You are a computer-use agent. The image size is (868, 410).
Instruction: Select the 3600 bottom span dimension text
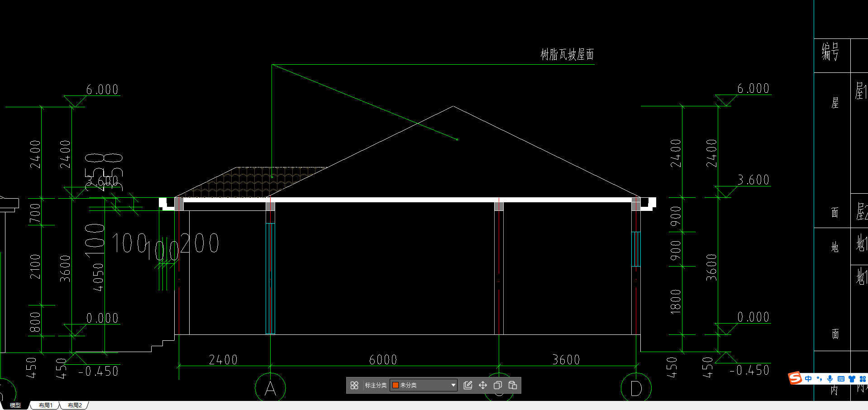click(566, 360)
